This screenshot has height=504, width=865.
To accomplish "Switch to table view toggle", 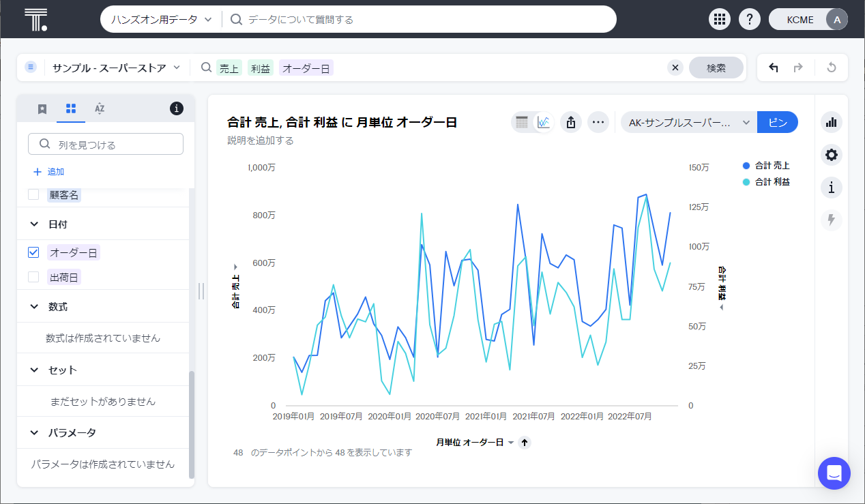I will click(x=522, y=123).
